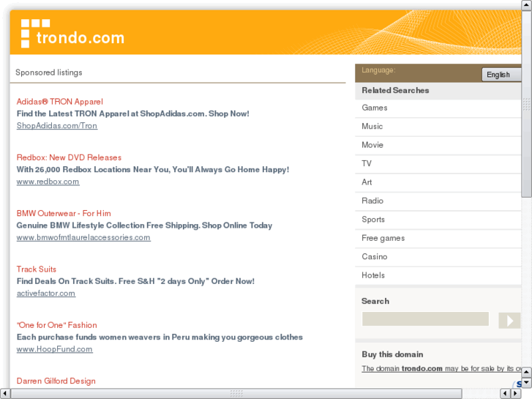
Task: Open the Adidas® TRON Apparel listing
Action: click(60, 102)
